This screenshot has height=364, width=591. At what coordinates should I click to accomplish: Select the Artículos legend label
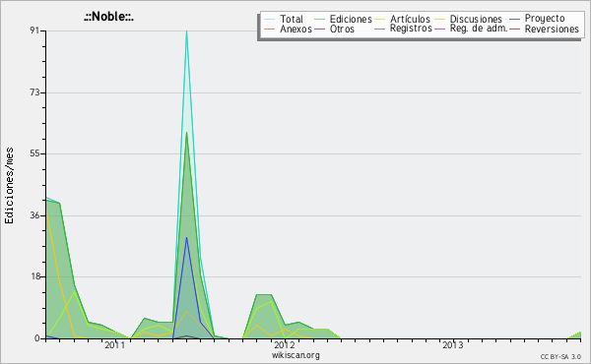point(410,19)
